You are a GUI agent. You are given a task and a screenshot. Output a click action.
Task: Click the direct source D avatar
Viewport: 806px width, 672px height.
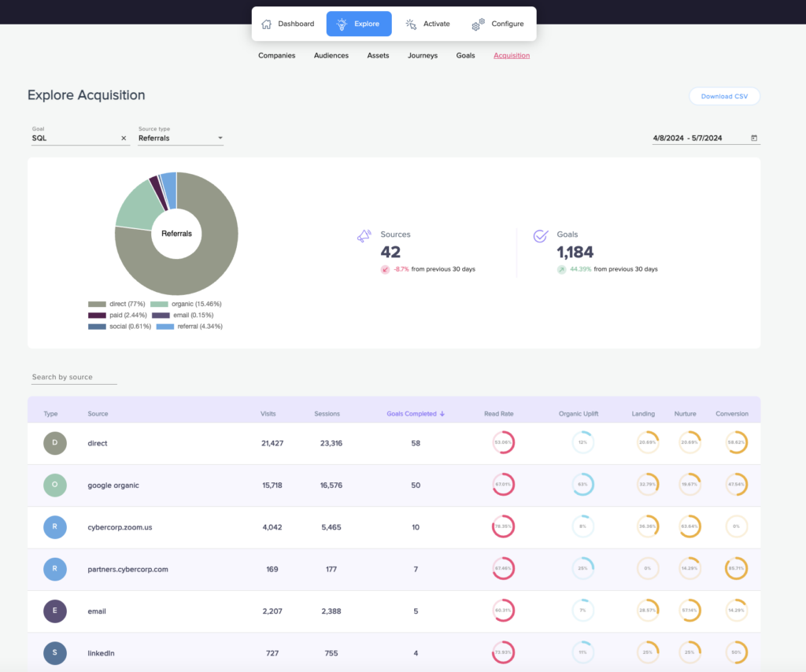(55, 443)
